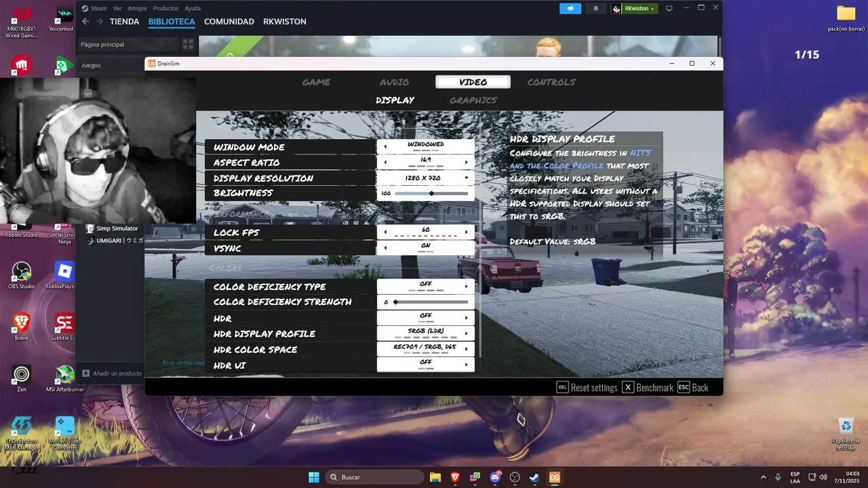
Task: Open Zen browser desktop shortcut
Action: click(21, 378)
